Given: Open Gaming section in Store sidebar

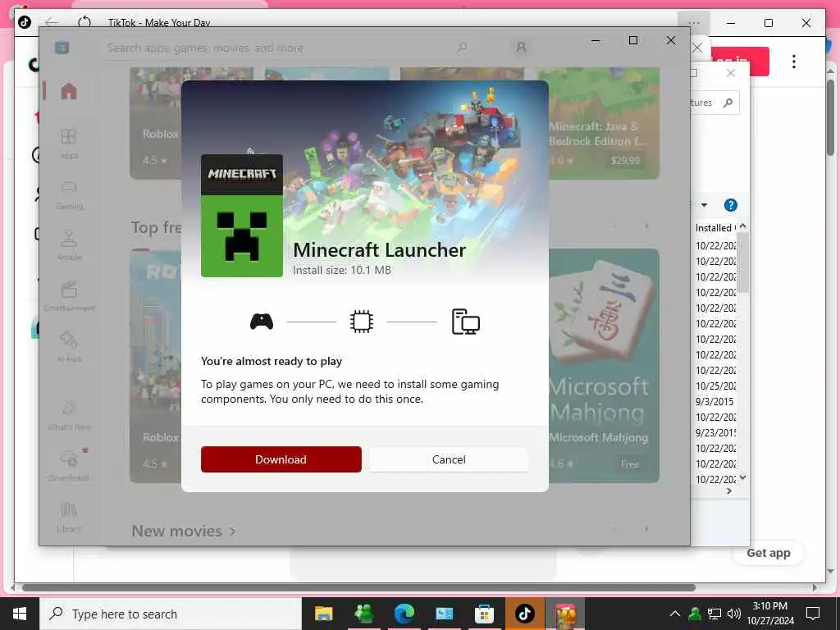Looking at the screenshot, I should (x=69, y=195).
